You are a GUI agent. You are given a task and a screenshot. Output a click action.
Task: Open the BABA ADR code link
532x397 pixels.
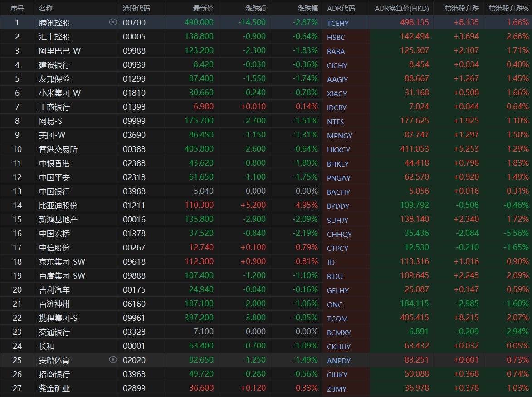click(x=336, y=51)
